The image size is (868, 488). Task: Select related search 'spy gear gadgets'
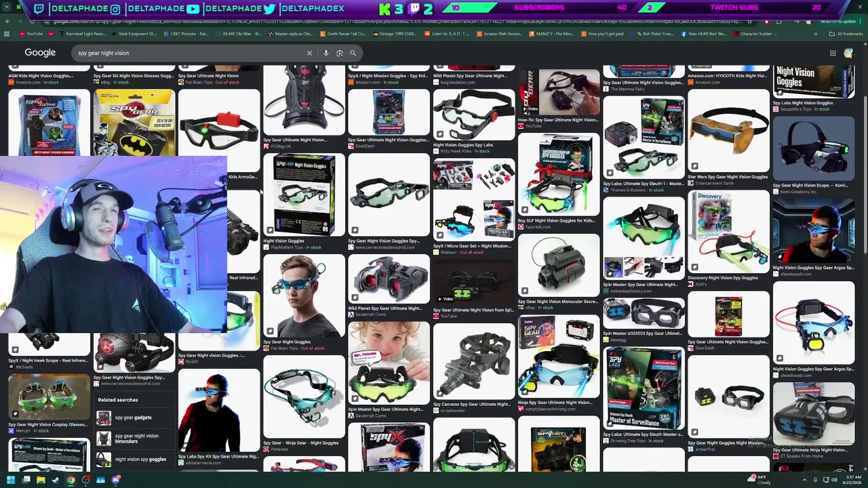(x=133, y=418)
